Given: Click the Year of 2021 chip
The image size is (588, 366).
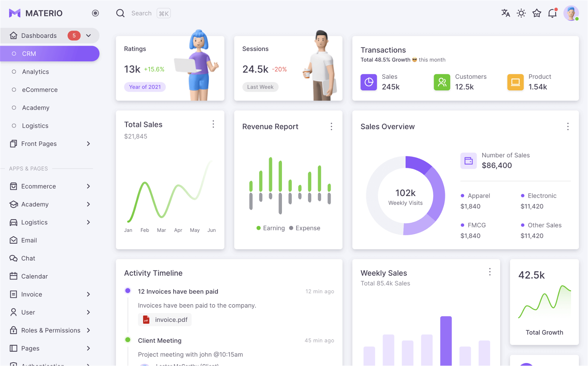Looking at the screenshot, I should (145, 87).
